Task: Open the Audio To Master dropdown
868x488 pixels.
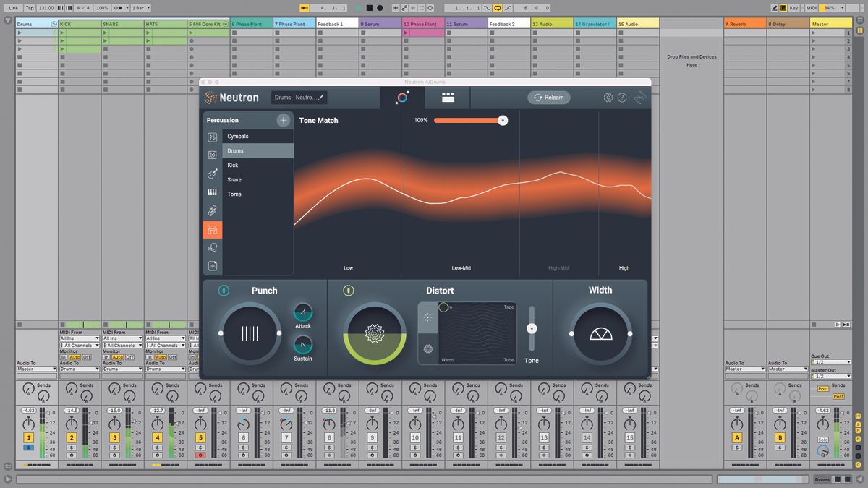Action: [x=35, y=369]
